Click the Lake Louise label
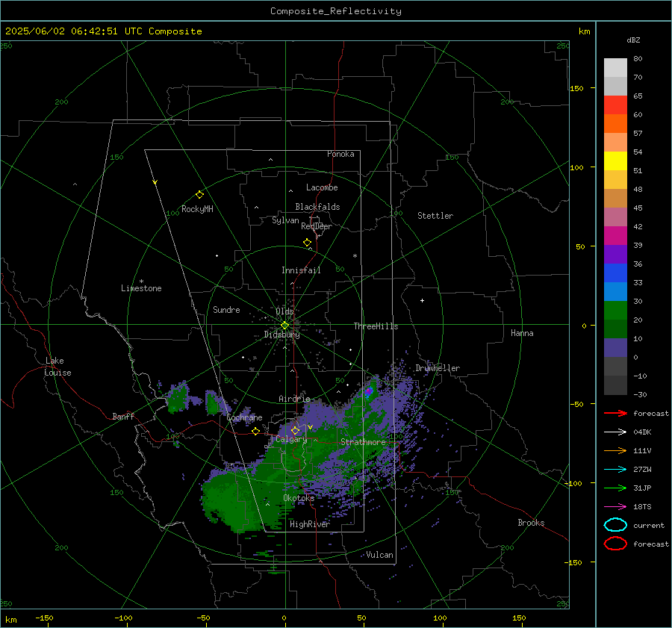Viewport: 672px width, 628px height. (x=57, y=367)
